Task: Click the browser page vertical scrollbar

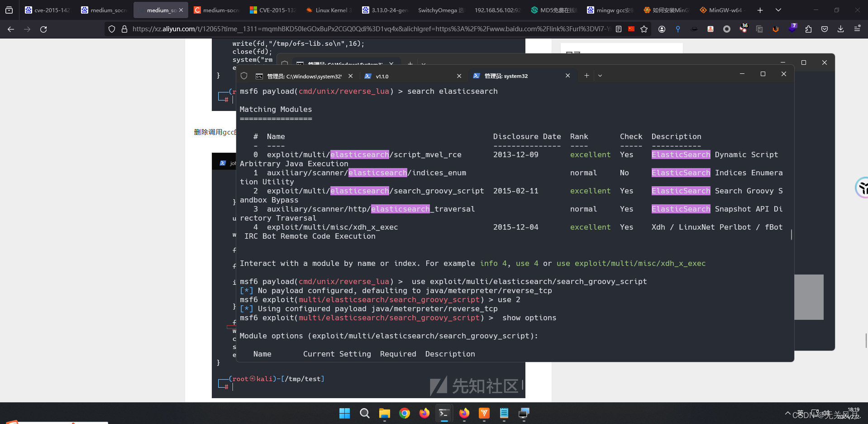Action: click(866, 341)
